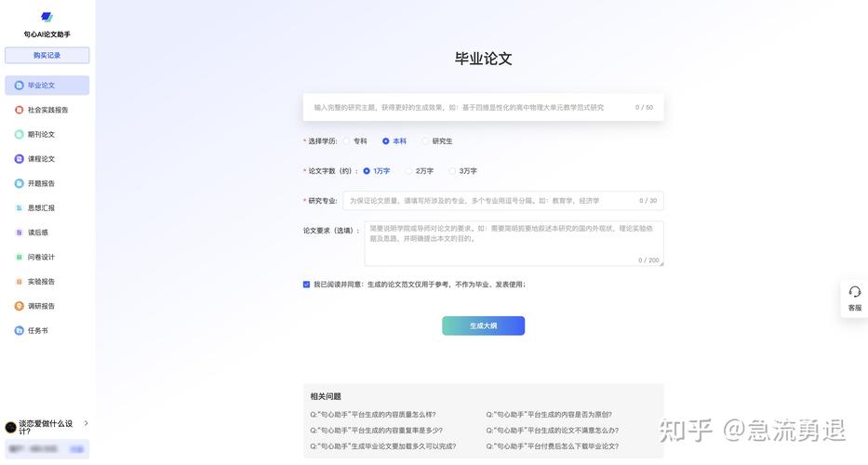Open question about 论文不满意怎么办

(553, 430)
